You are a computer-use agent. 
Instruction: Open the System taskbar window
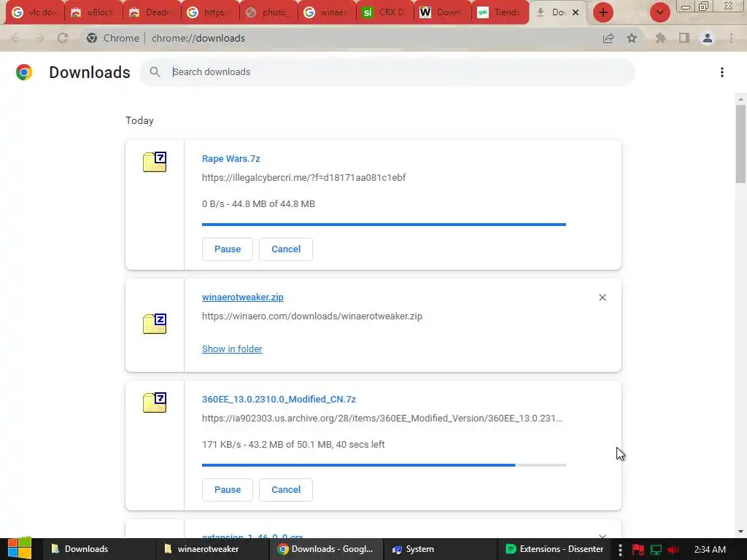point(439,549)
